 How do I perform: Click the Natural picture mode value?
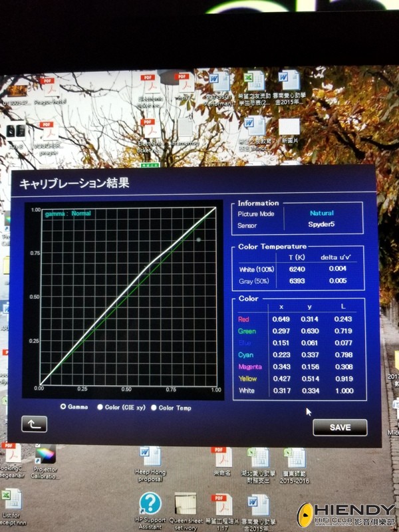321,213
